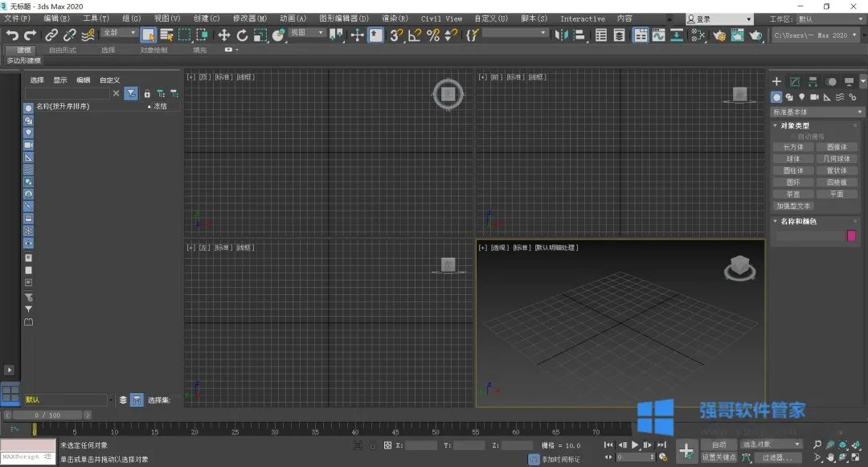This screenshot has width=868, height=467.
Task: Click the Mirror tool icon
Action: click(561, 35)
